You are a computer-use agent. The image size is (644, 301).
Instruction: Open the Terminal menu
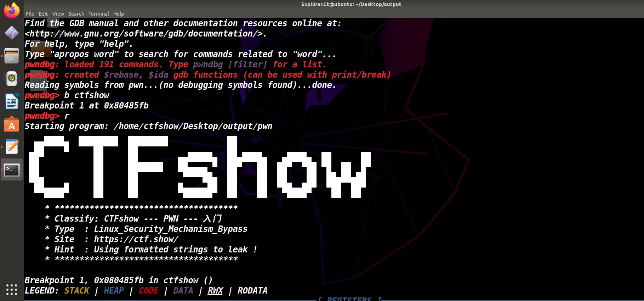[x=98, y=14]
